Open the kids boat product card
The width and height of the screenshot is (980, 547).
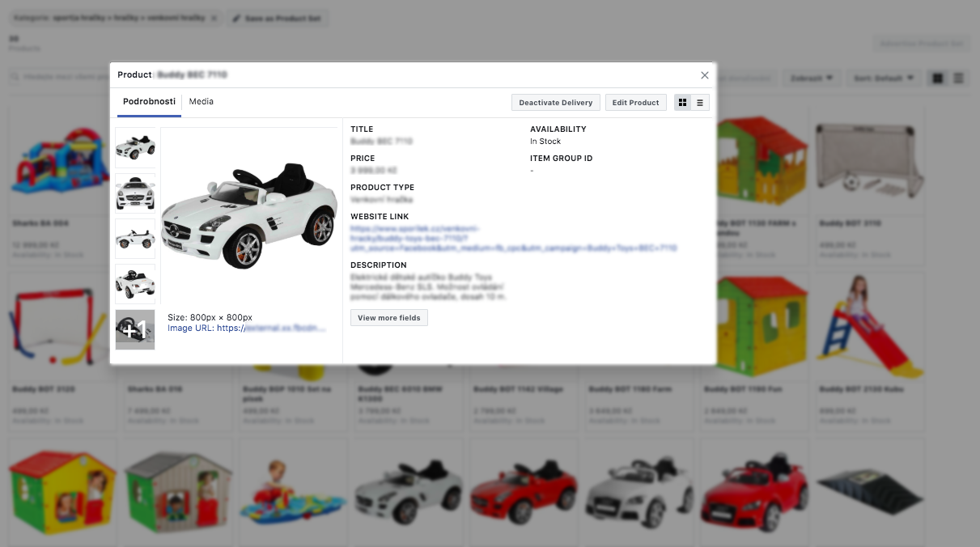click(292, 492)
